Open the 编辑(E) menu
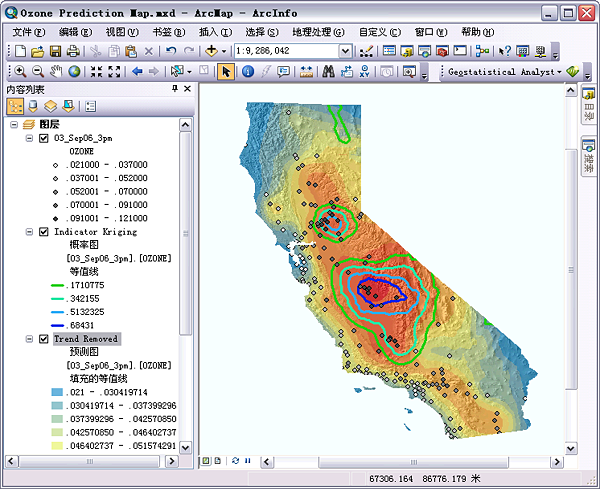The height and width of the screenshot is (489, 600). pos(75,32)
